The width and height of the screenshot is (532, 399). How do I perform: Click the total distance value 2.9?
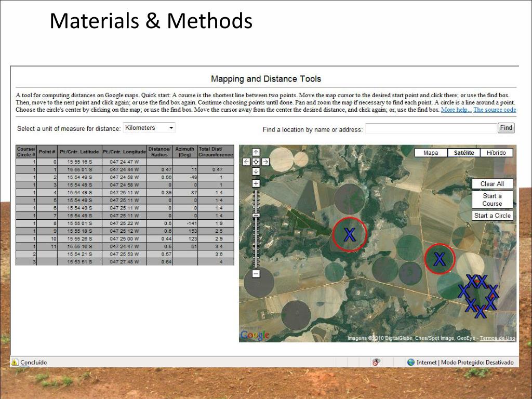216,239
